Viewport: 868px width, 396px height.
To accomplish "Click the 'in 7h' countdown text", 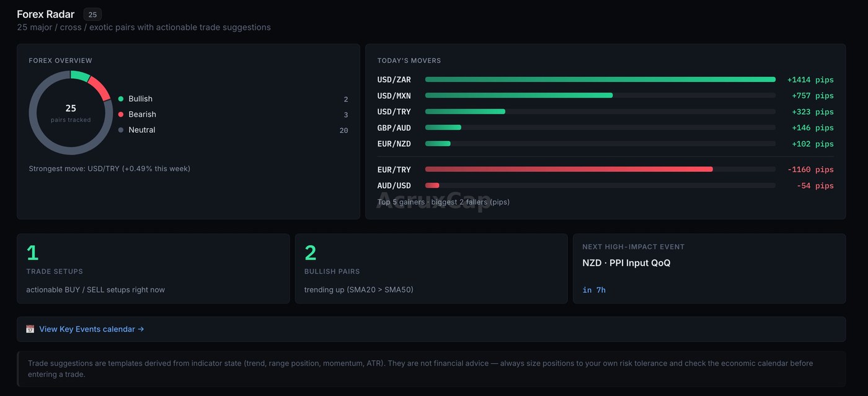I will (594, 290).
